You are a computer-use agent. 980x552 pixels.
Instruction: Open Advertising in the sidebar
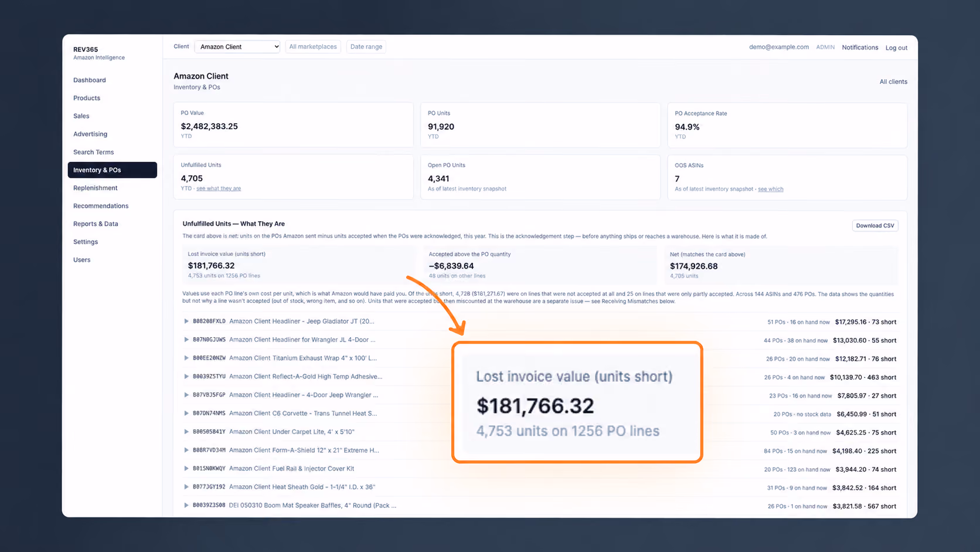[x=90, y=134]
